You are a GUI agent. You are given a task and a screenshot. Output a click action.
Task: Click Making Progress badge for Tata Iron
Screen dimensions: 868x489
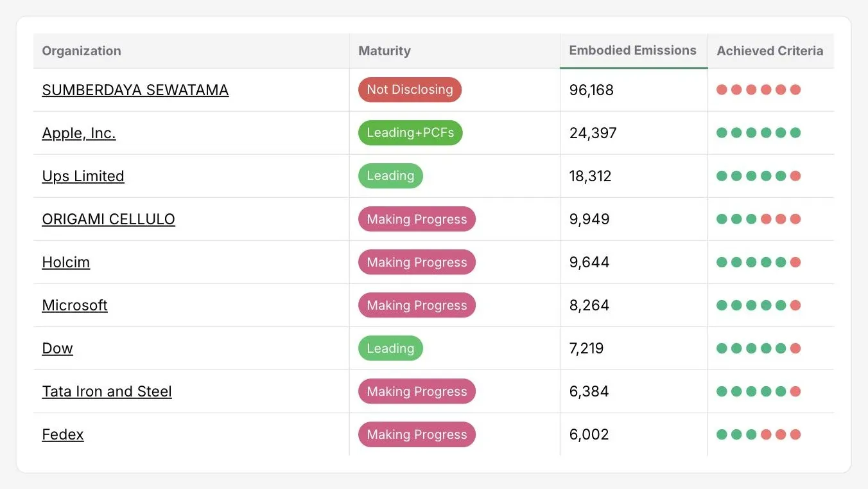coord(417,391)
